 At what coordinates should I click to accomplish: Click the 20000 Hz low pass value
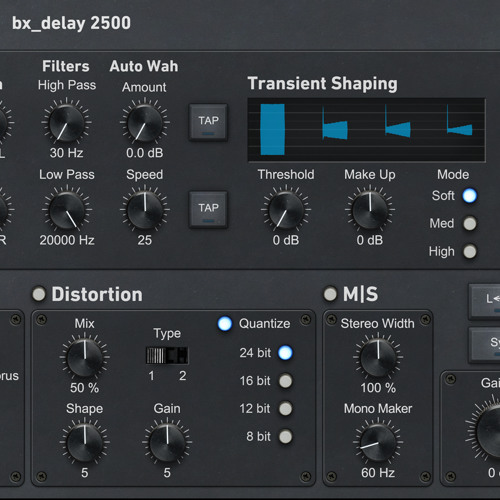pyautogui.click(x=67, y=240)
